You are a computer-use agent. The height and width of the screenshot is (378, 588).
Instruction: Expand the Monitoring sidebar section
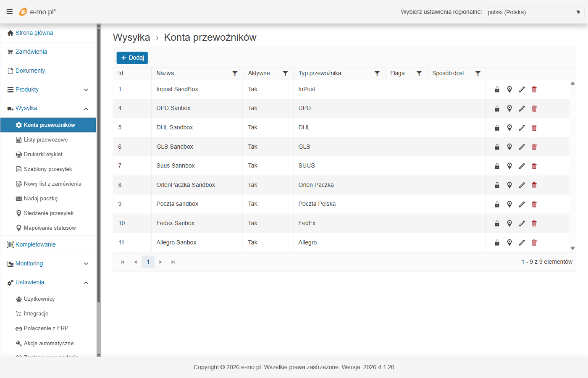click(x=86, y=264)
